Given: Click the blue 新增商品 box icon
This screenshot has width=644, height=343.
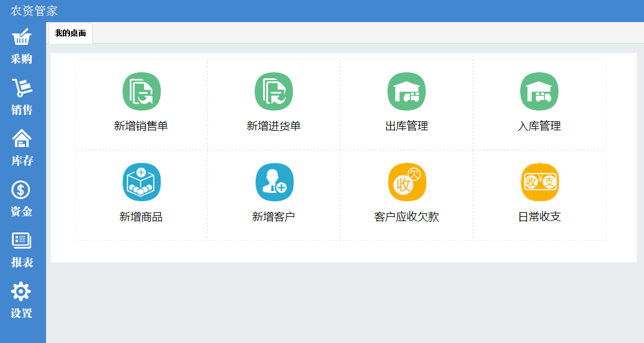Looking at the screenshot, I should tap(142, 182).
